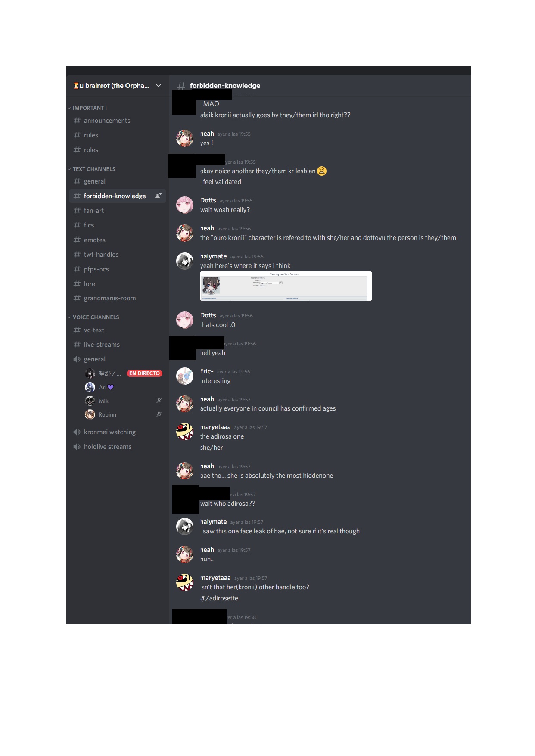
Task: Click the add member icon beside forbidden-knowledge
Action: click(x=158, y=196)
